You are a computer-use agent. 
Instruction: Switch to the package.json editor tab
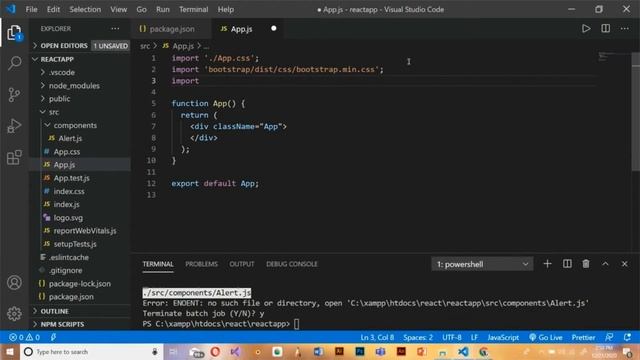171,29
